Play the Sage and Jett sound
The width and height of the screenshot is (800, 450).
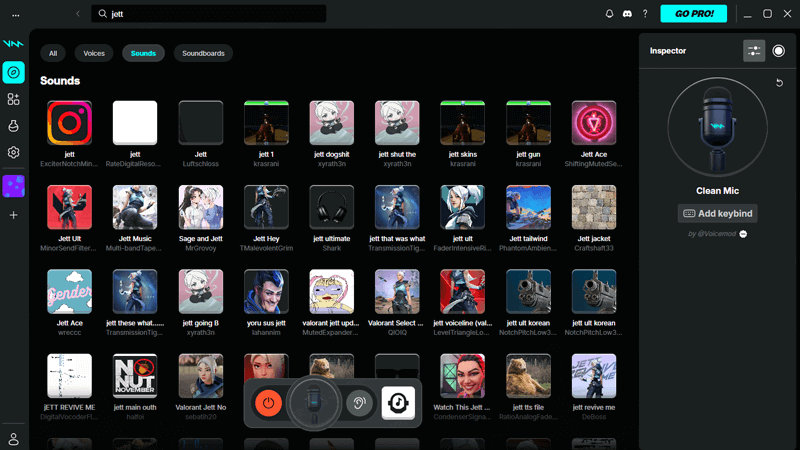pyautogui.click(x=201, y=207)
